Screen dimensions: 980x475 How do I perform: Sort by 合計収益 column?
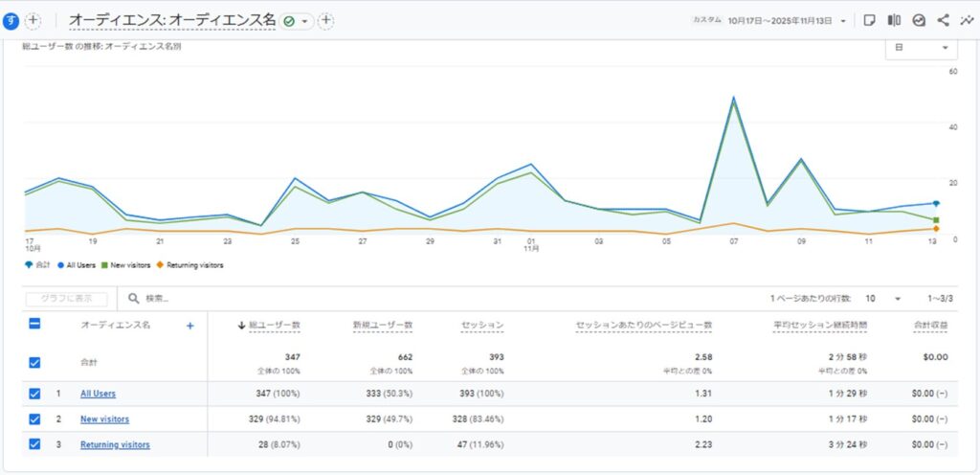930,325
